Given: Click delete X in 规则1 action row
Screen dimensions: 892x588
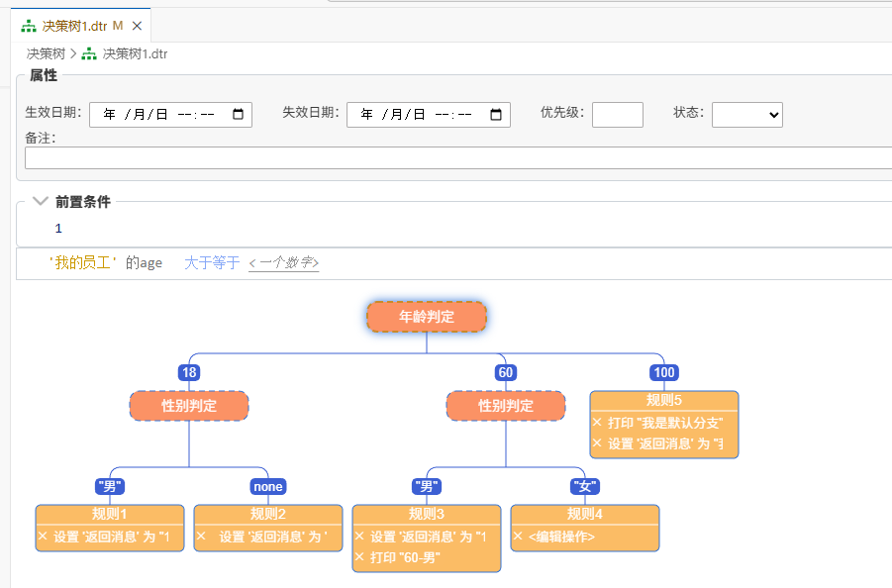Looking at the screenshot, I should 43,536.
